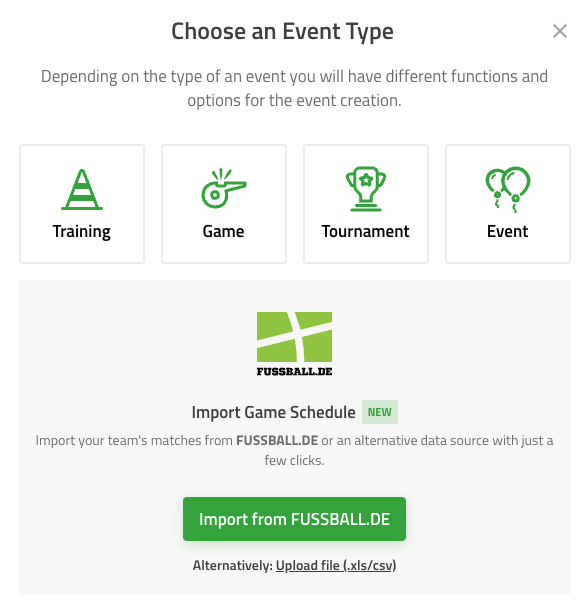Choose the Tournament label text
The height and width of the screenshot is (613, 588).
[366, 231]
